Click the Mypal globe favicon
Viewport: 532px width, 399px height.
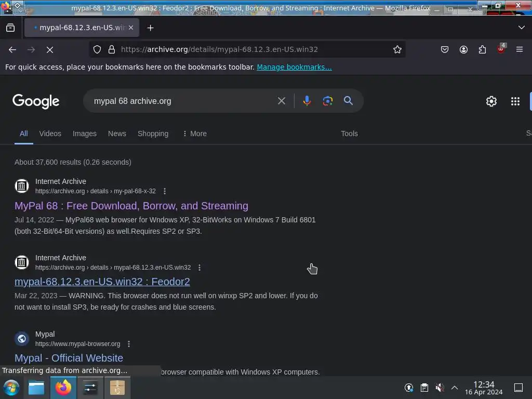tap(22, 339)
